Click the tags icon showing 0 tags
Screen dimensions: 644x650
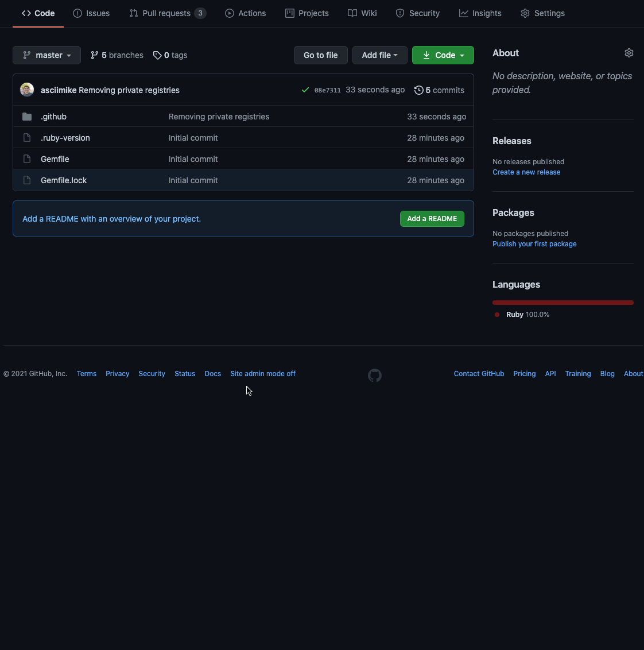tap(157, 55)
